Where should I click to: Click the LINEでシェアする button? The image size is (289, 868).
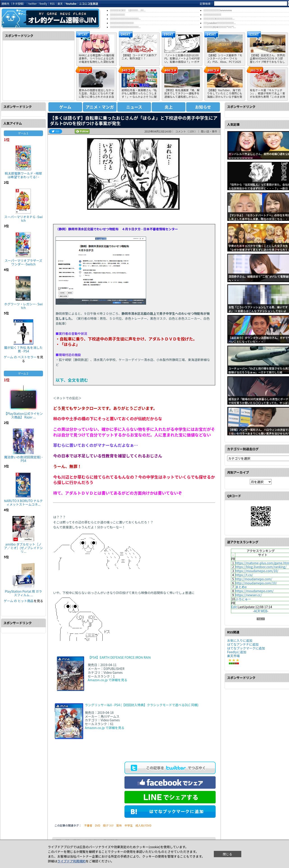click(x=170, y=797)
